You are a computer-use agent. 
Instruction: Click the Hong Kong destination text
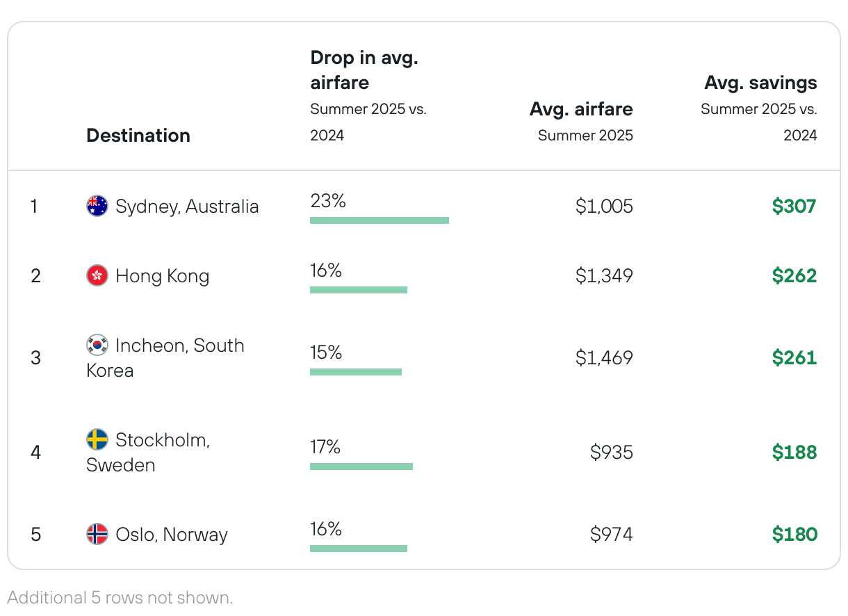(162, 276)
